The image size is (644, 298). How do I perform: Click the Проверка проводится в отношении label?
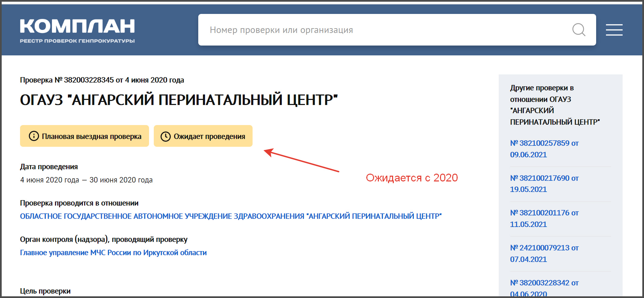(x=79, y=203)
